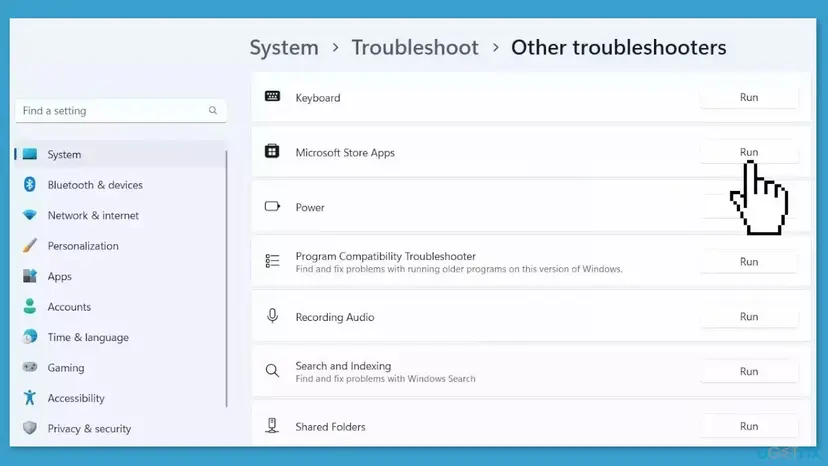
Task: Click the Shared Folders icon
Action: (x=272, y=425)
